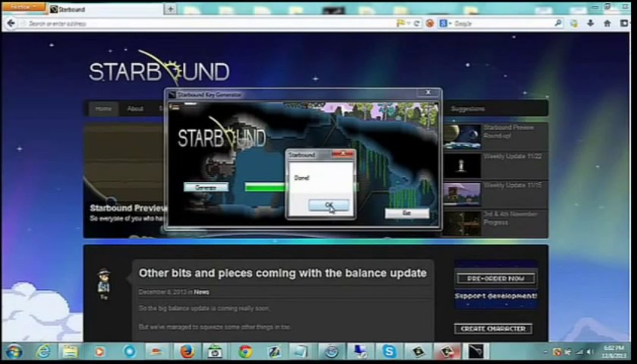Image resolution: width=637 pixels, height=364 pixels.
Task: Switch to Firefox in the taskbar
Action: pyautogui.click(x=187, y=352)
